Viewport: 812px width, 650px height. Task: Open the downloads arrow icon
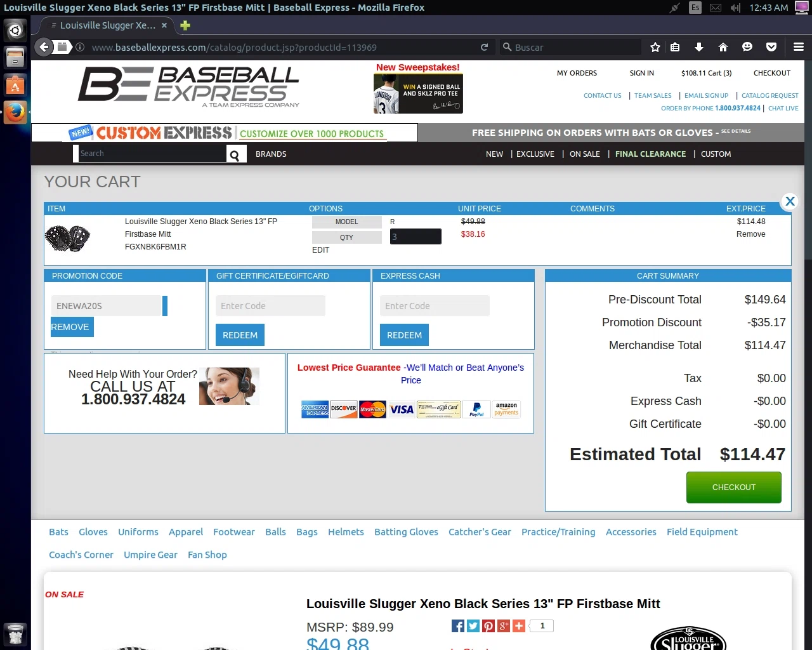point(698,47)
